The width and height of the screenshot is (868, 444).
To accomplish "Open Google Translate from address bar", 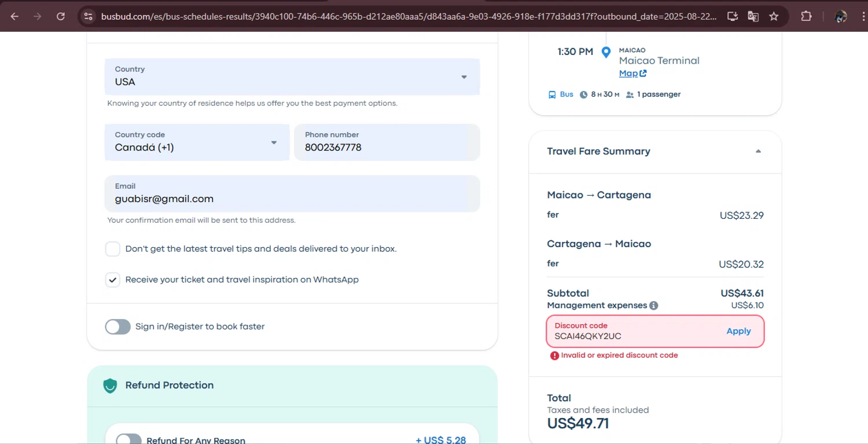I will (x=753, y=16).
